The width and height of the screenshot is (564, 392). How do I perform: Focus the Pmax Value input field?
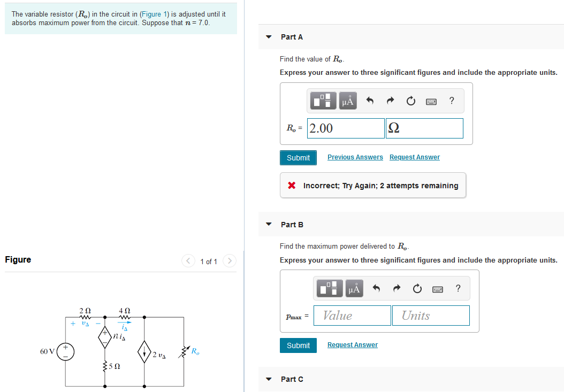click(x=352, y=316)
